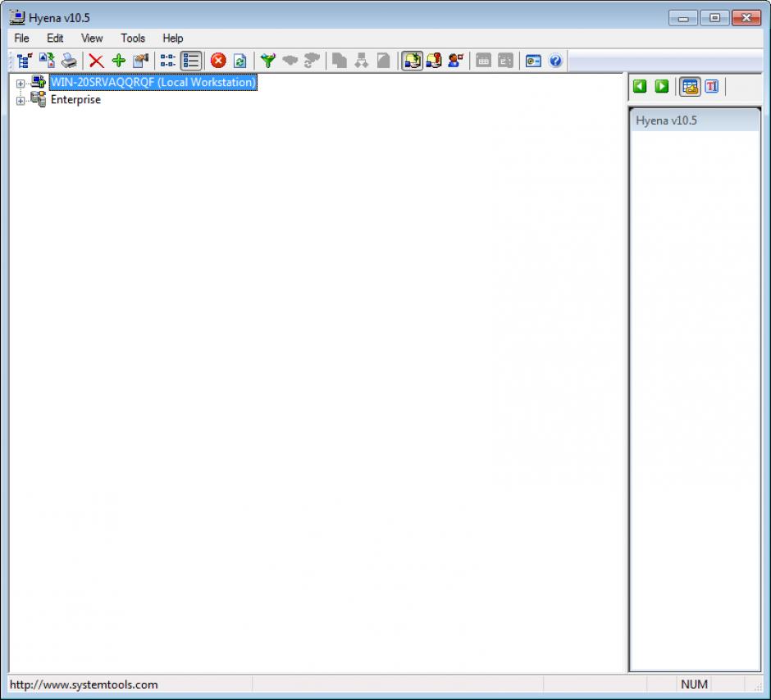The width and height of the screenshot is (771, 700).
Task: Click the red X delete icon
Action: (96, 61)
